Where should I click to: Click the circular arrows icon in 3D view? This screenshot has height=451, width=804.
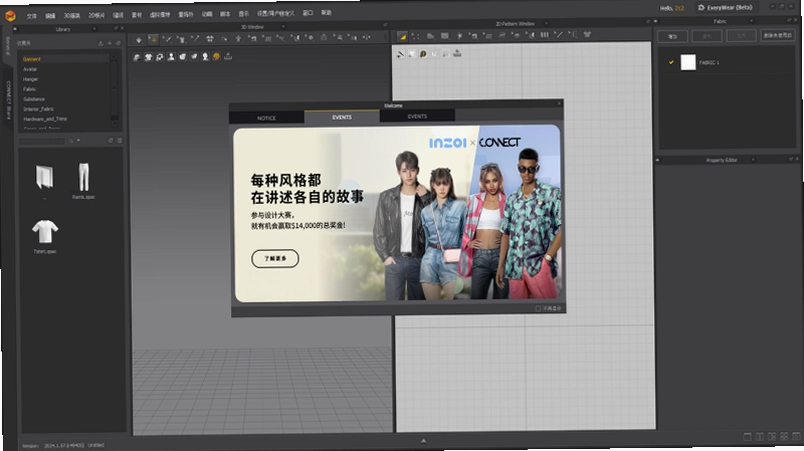[159, 57]
